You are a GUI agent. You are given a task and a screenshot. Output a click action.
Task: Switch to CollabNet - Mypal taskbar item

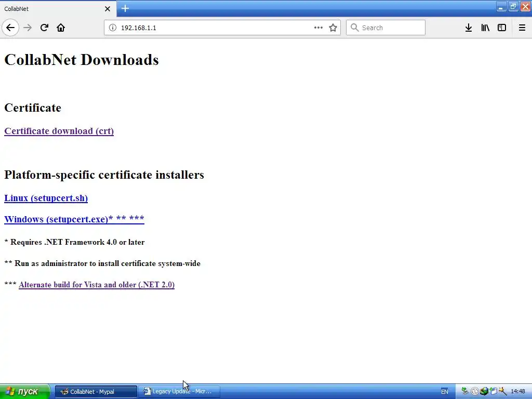click(x=96, y=392)
